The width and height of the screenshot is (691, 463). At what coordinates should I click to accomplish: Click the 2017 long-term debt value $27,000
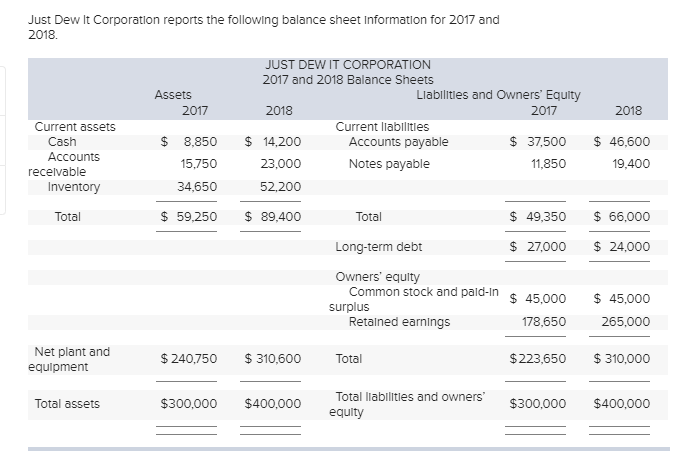tap(537, 247)
